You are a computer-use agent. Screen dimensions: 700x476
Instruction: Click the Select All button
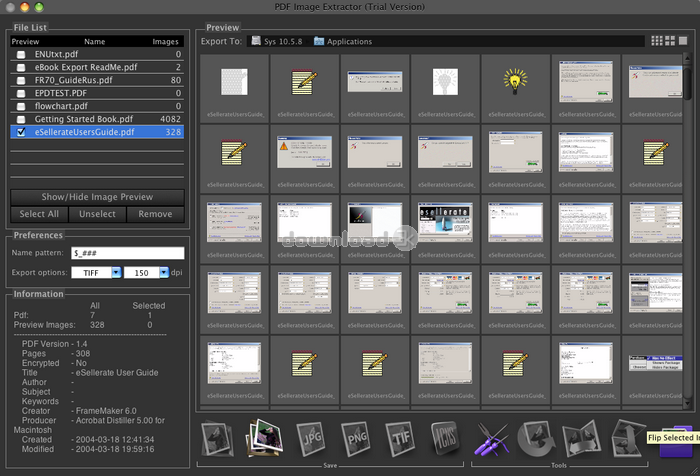point(39,214)
